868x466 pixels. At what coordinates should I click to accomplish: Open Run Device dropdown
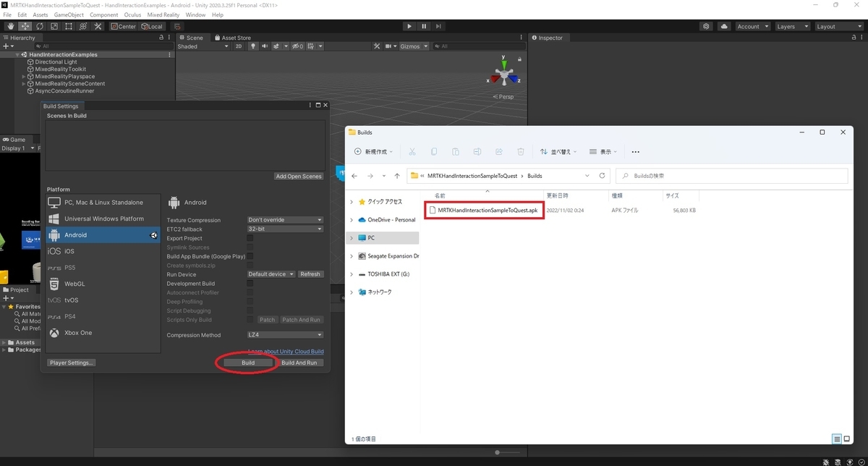271,274
